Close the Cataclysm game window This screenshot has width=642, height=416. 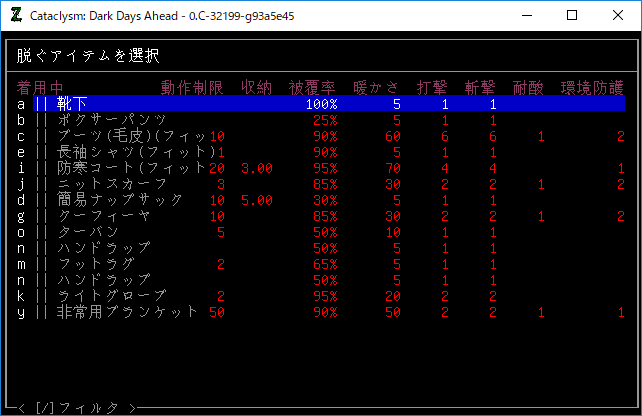coord(618,15)
